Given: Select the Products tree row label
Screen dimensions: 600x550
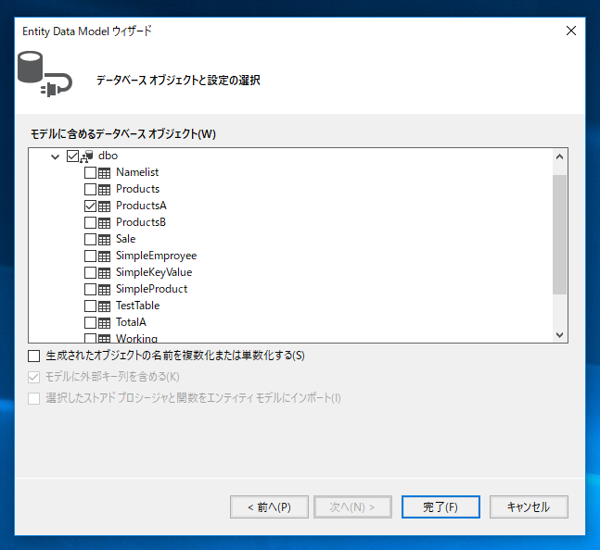Looking at the screenshot, I should [138, 189].
